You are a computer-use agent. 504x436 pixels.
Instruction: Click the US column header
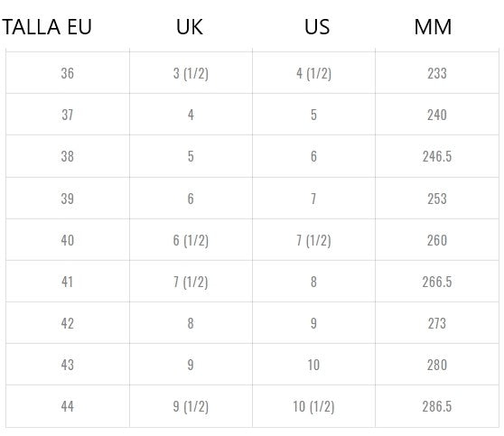point(317,27)
